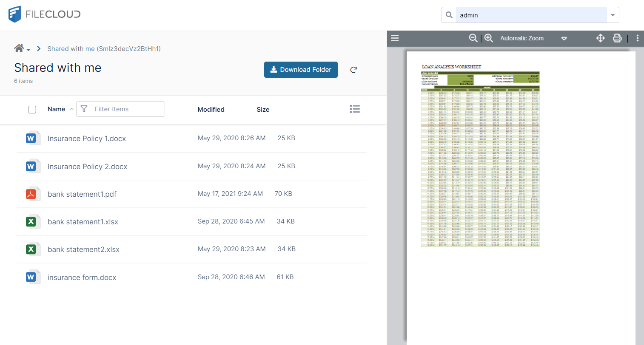Image resolution: width=644 pixels, height=345 pixels.
Task: Click the PDF viewer sidebar toggle icon
Action: (395, 38)
